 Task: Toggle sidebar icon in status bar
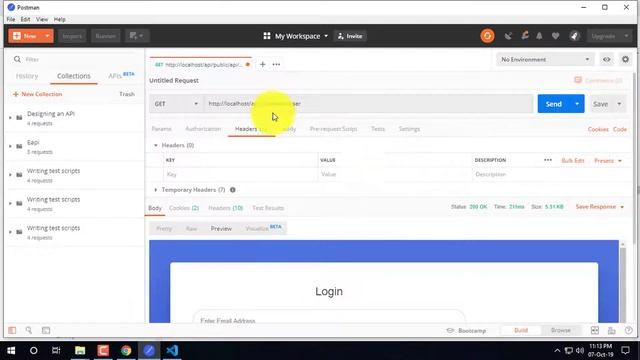(x=12, y=330)
